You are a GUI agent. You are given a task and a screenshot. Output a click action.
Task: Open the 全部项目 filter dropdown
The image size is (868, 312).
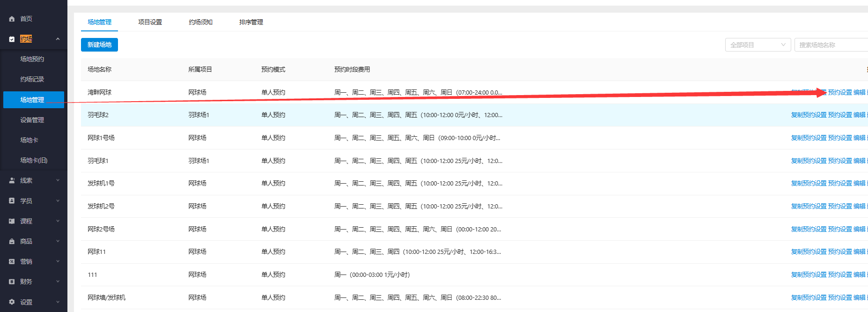758,45
